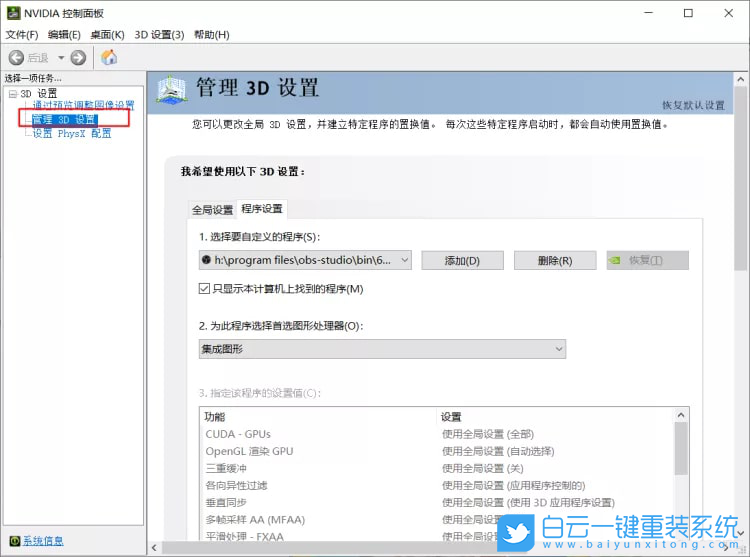Open the 帮助(H) menu
This screenshot has width=750, height=557.
(x=211, y=35)
